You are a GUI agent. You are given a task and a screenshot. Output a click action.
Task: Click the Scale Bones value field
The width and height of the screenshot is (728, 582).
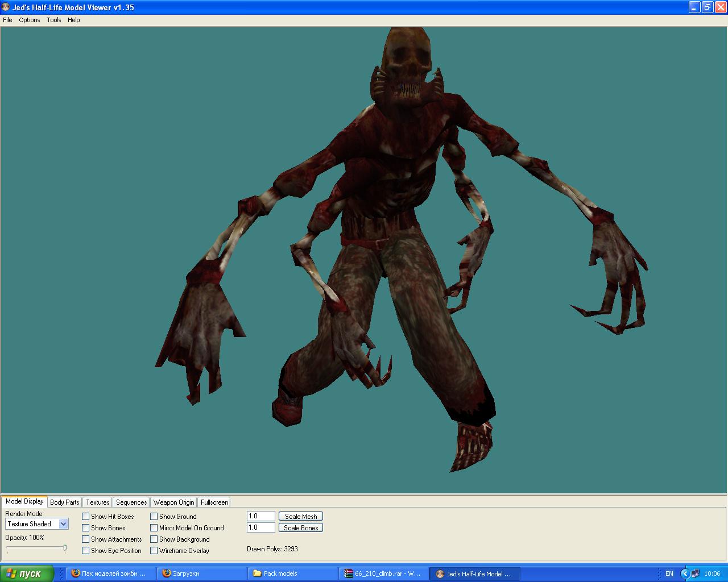[261, 527]
